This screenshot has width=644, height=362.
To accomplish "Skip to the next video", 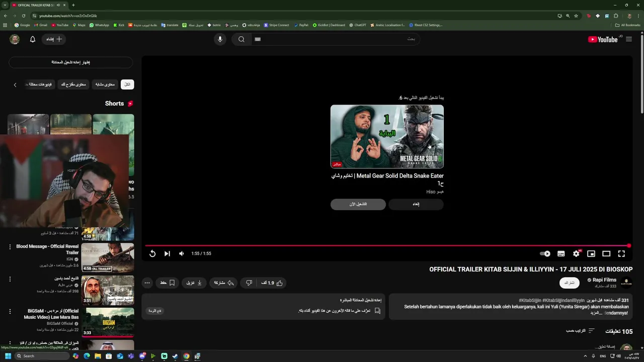I will coord(167,253).
